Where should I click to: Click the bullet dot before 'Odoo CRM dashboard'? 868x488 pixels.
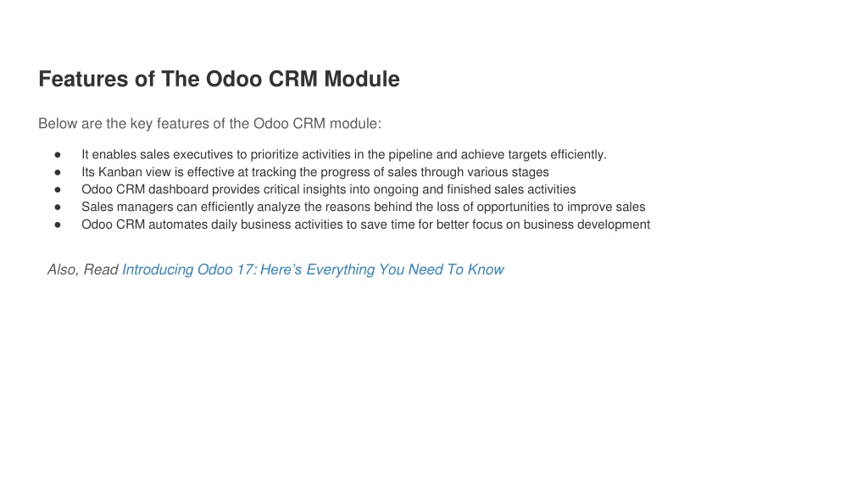[x=58, y=190]
